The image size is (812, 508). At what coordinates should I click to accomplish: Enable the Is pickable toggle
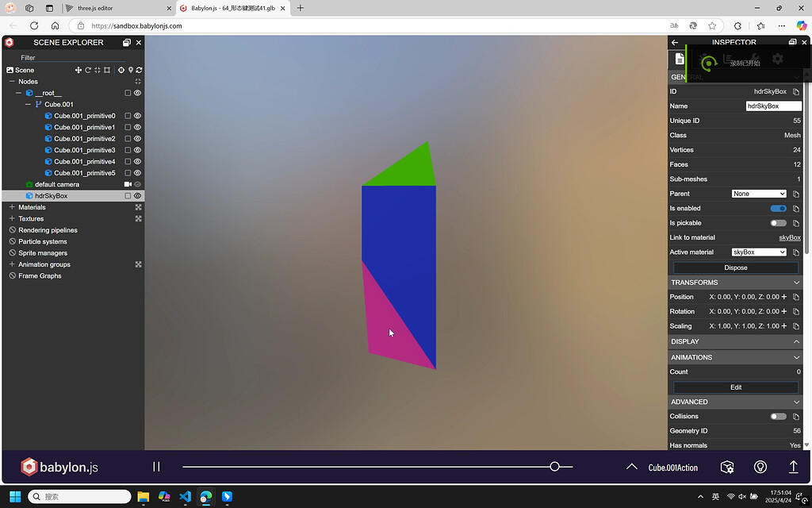pos(778,222)
